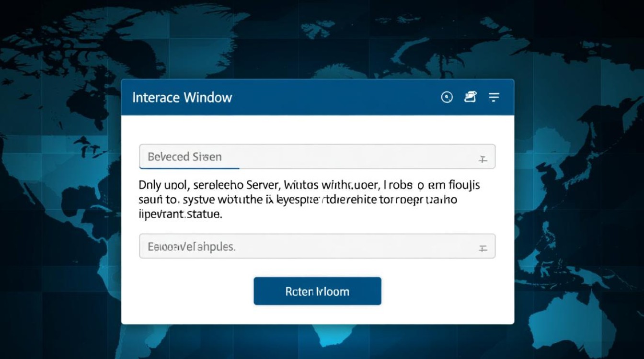This screenshot has width=644, height=359.
Task: Click the Interace Window title text
Action: point(182,98)
